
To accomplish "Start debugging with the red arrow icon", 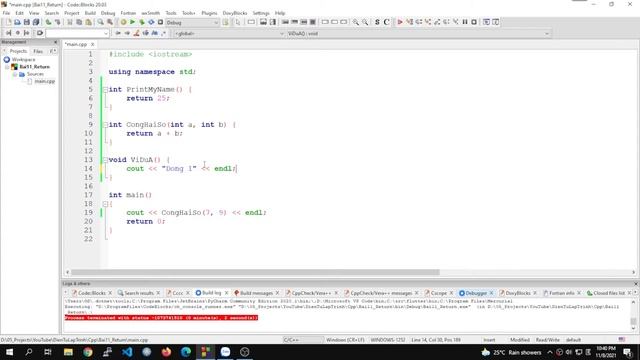I will pos(400,22).
